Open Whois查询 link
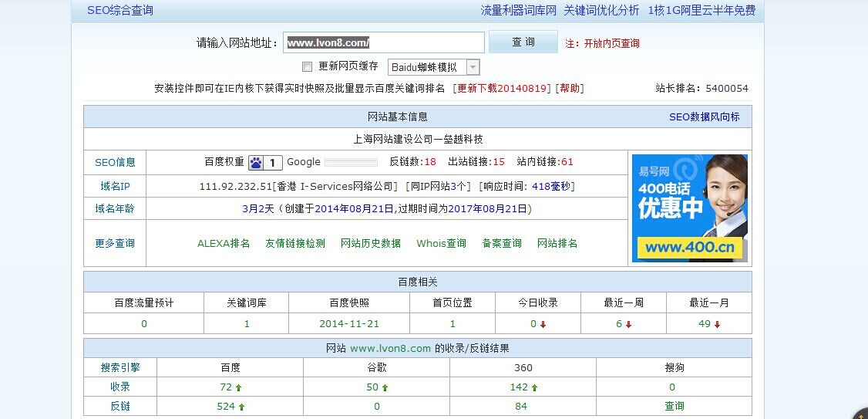The width and height of the screenshot is (868, 419). tap(441, 243)
